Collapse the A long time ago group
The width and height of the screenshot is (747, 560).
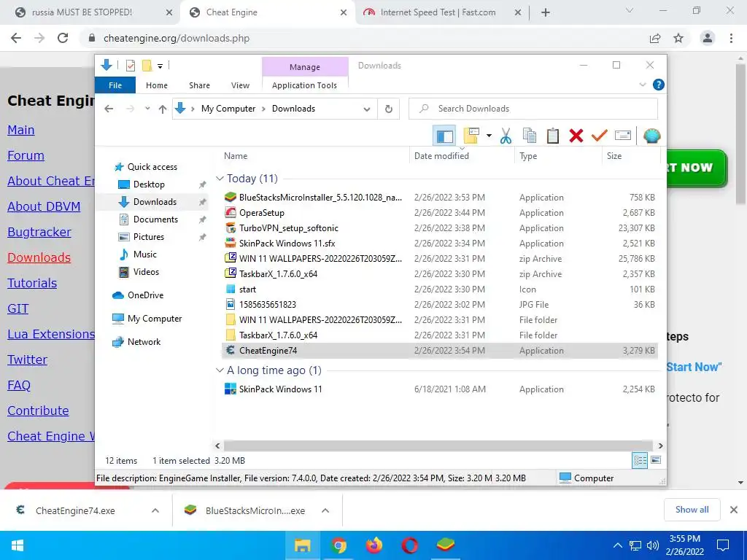click(x=220, y=370)
